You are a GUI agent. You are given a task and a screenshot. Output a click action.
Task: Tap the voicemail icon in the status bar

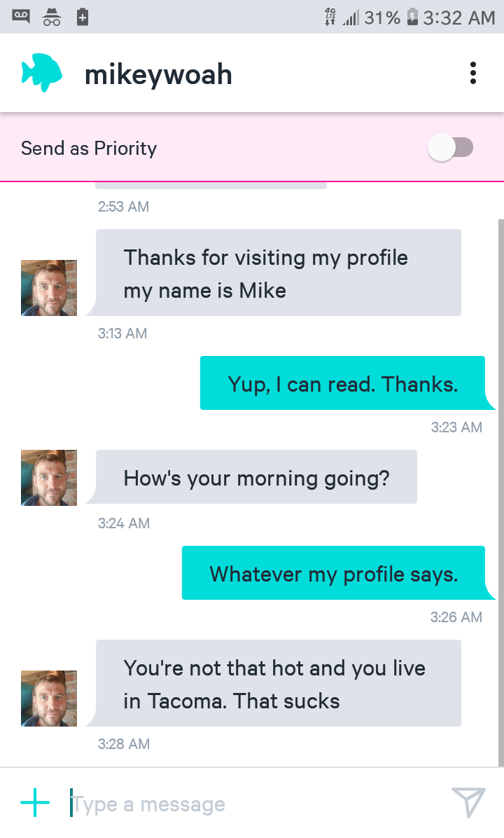point(21,16)
